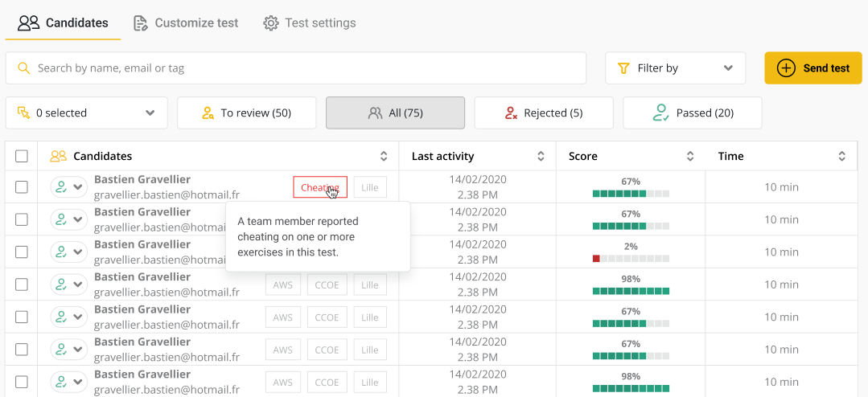Click the red Cheating tag badge
This screenshot has width=868, height=397.
pyautogui.click(x=319, y=187)
